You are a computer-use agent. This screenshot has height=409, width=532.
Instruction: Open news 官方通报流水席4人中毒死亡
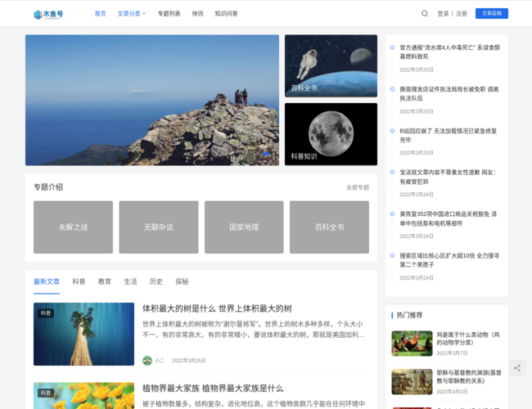(449, 52)
